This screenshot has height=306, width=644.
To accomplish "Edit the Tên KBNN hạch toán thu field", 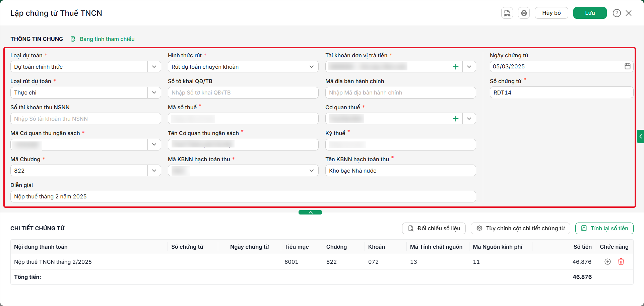I will click(x=400, y=171).
